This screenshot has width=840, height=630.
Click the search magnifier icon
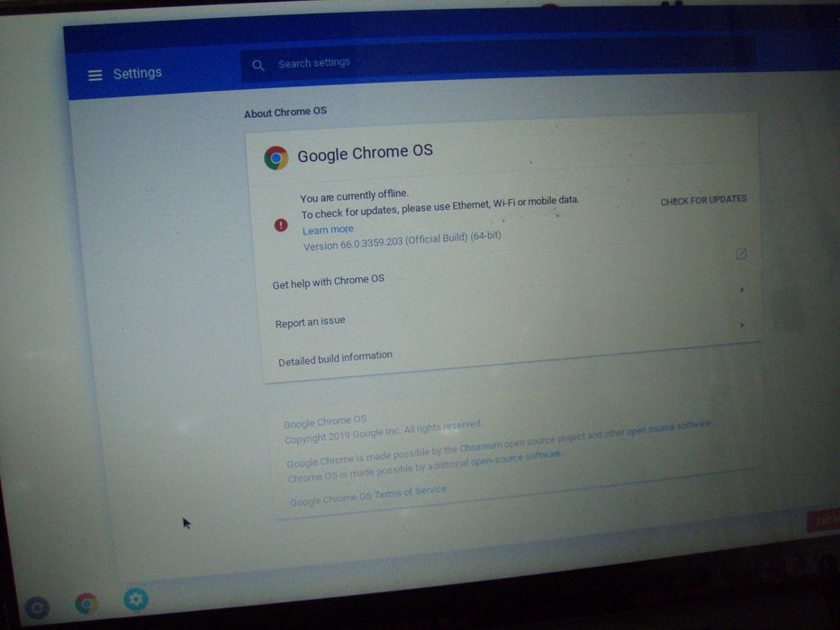point(258,66)
